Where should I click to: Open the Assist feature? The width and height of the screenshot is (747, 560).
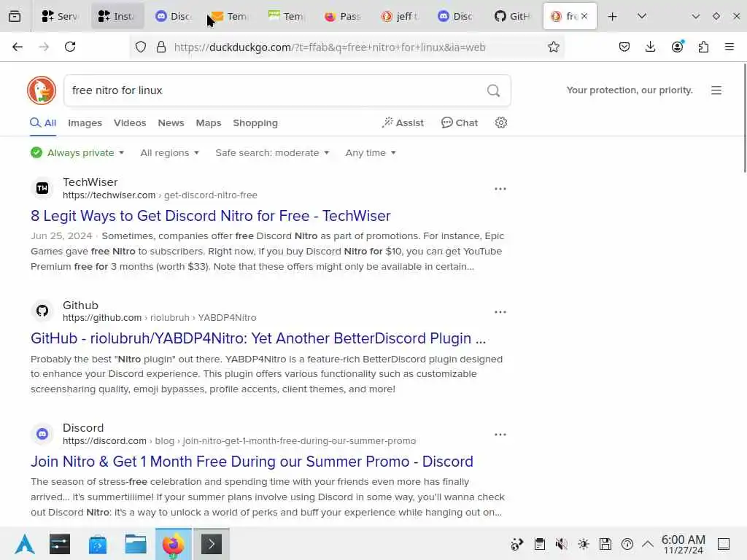[x=403, y=122]
